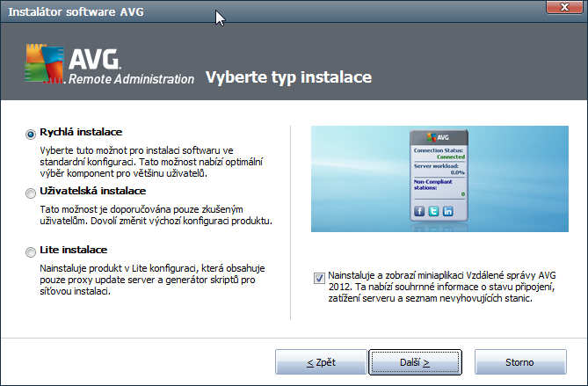This screenshot has width=588, height=386.
Task: Choose the Uživatelská instalace option
Action: (x=31, y=193)
